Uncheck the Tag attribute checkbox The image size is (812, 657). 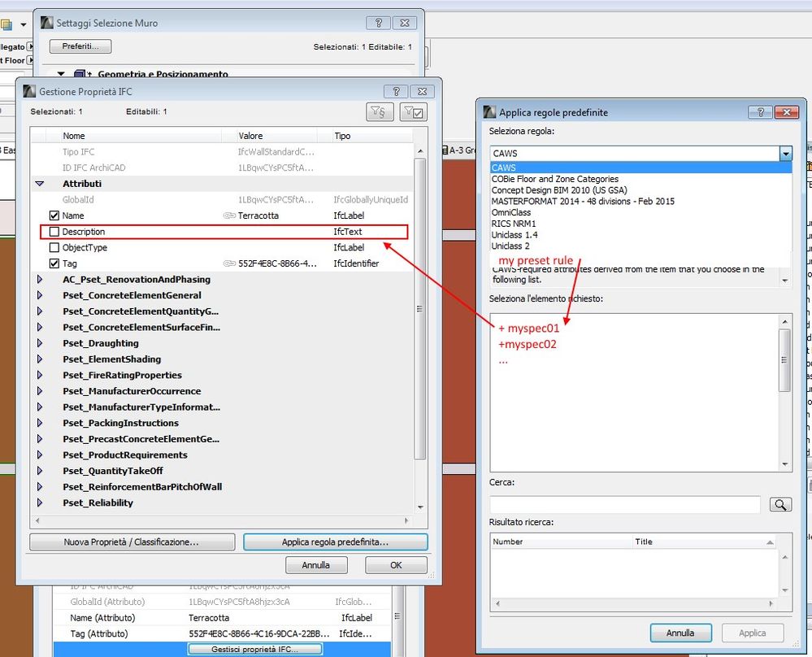54,263
